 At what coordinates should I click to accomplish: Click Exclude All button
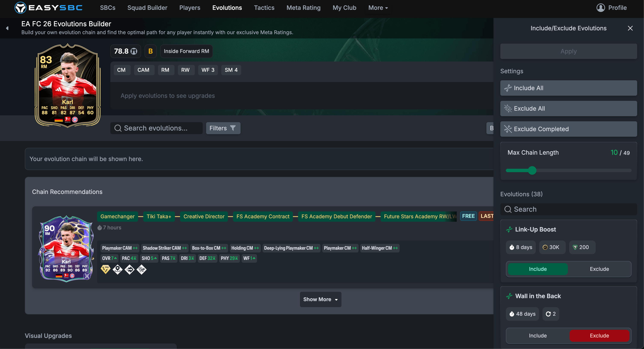click(x=569, y=109)
